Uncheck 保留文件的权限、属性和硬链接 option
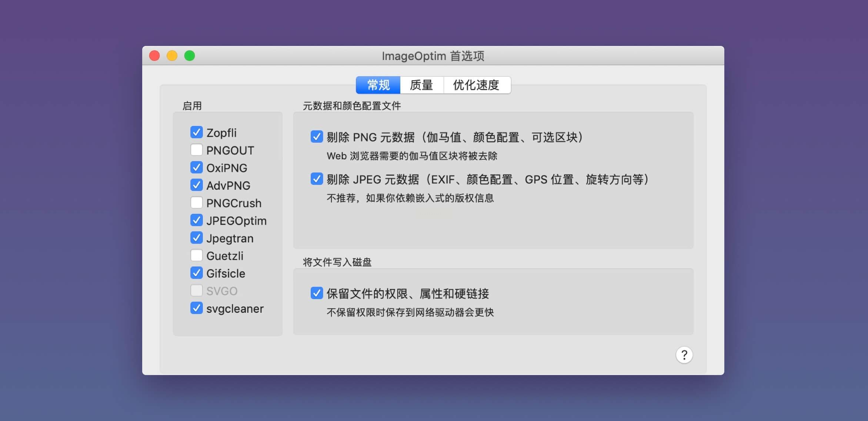The width and height of the screenshot is (868, 421). point(317,293)
